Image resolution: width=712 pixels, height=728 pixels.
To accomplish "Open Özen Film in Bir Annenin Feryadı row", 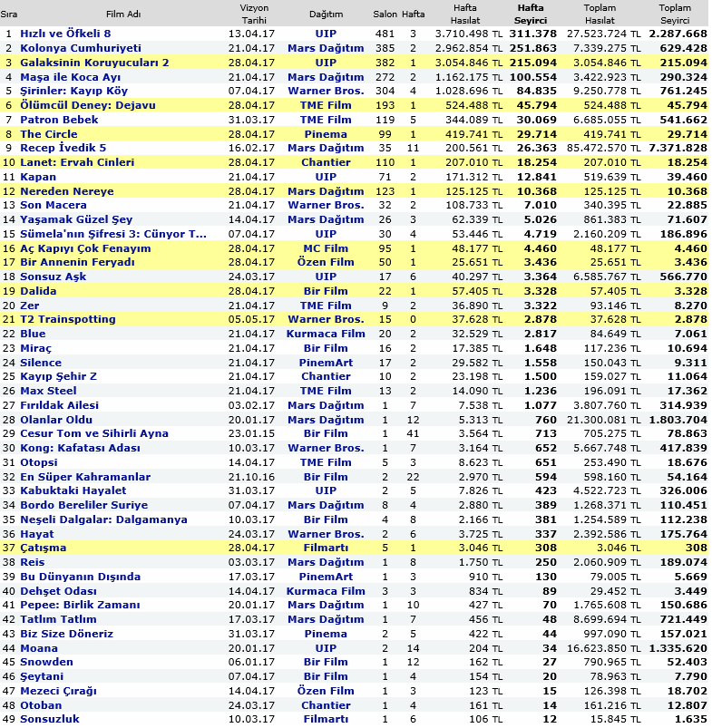I will pos(326,262).
